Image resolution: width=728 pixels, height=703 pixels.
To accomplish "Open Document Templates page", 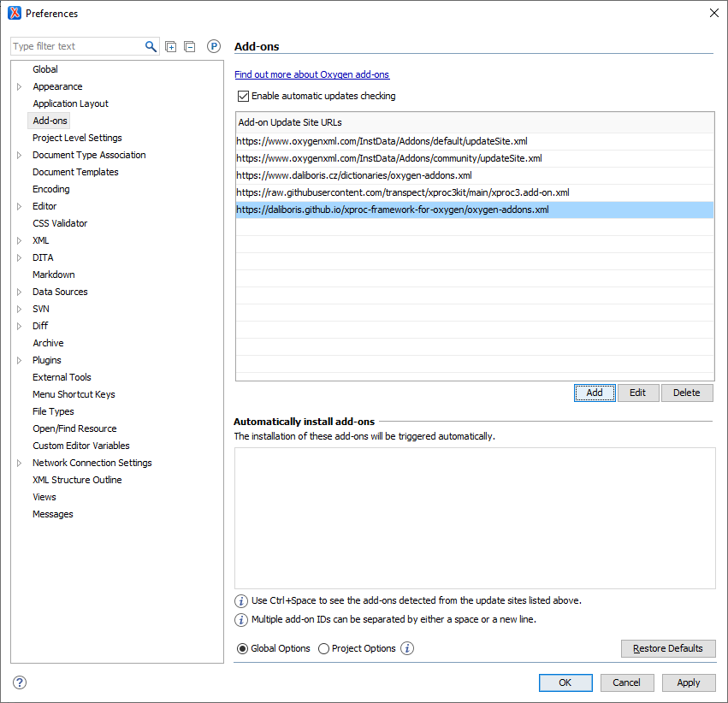I will click(x=75, y=172).
